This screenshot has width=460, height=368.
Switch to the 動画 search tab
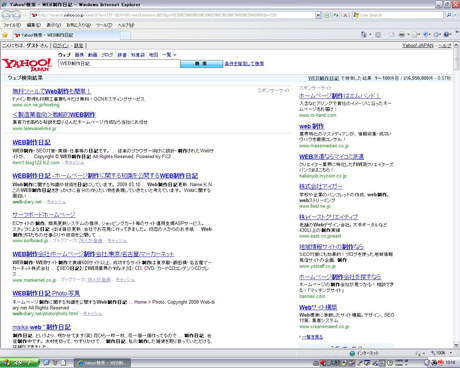92,55
